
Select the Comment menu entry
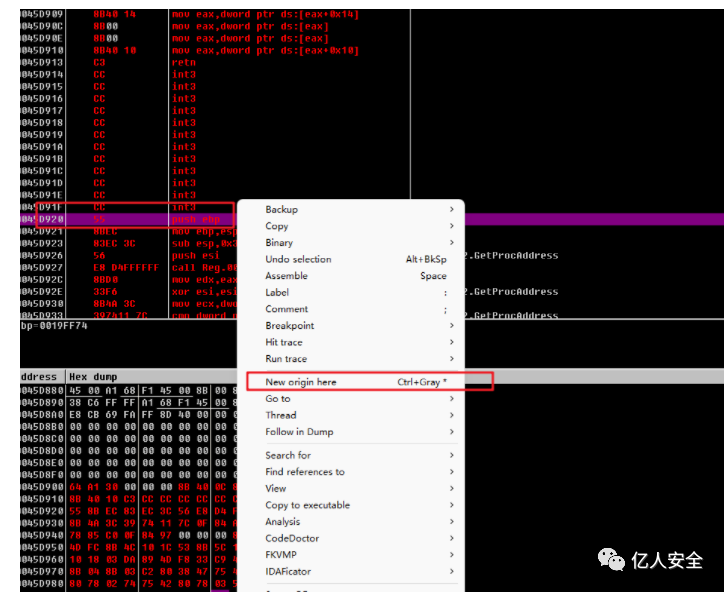coord(351,309)
